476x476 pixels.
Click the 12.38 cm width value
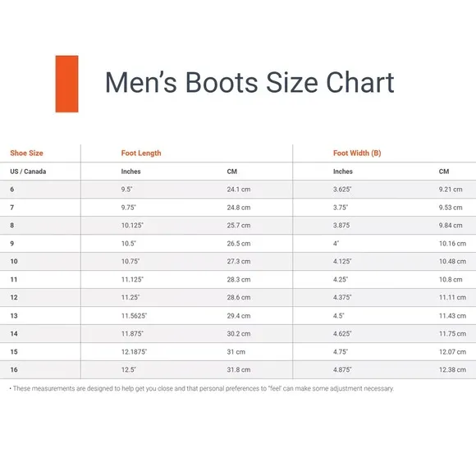(453, 369)
